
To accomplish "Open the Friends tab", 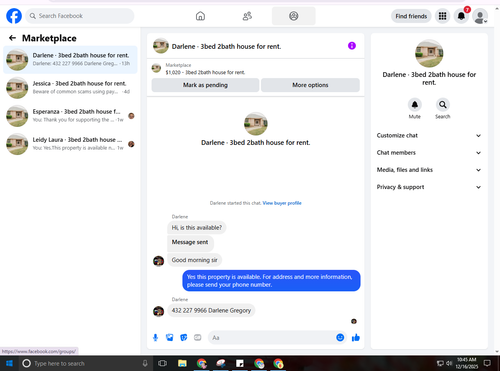I will [247, 16].
